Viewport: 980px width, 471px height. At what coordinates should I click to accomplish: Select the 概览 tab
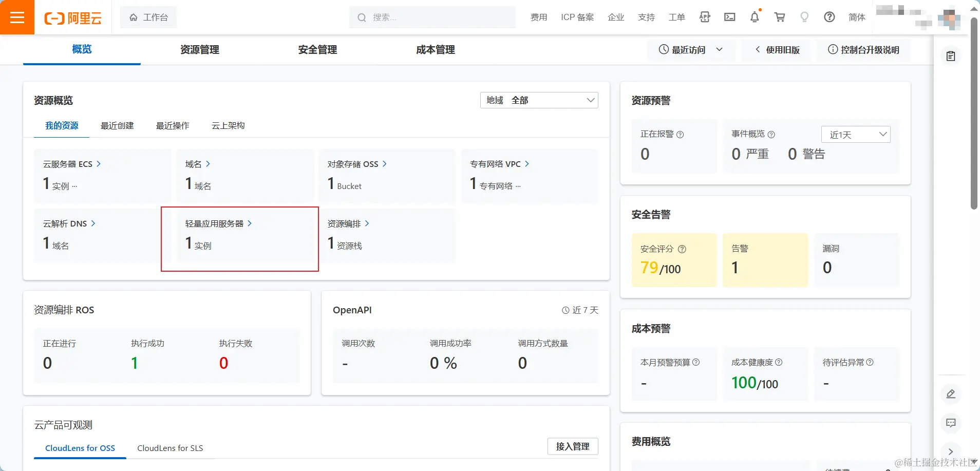[x=82, y=49]
